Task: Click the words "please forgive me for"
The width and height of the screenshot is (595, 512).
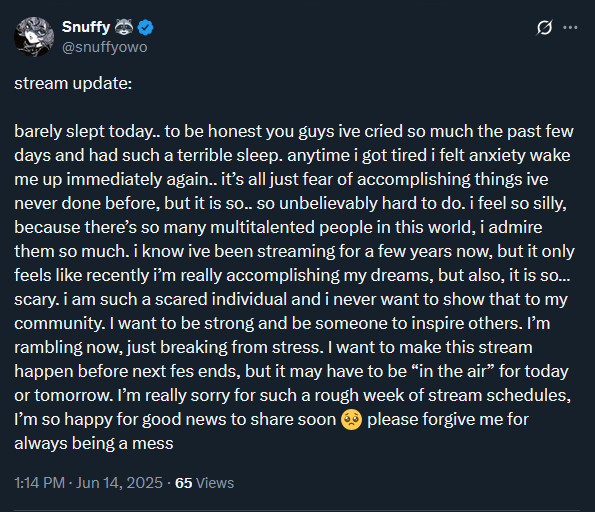Action: pos(448,419)
